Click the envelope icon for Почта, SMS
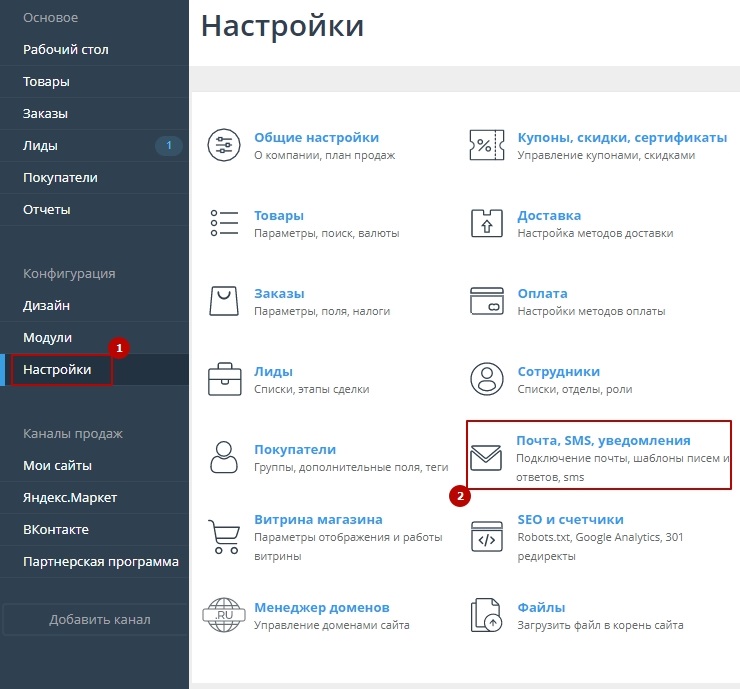Viewport: 740px width, 689px height. (486, 457)
